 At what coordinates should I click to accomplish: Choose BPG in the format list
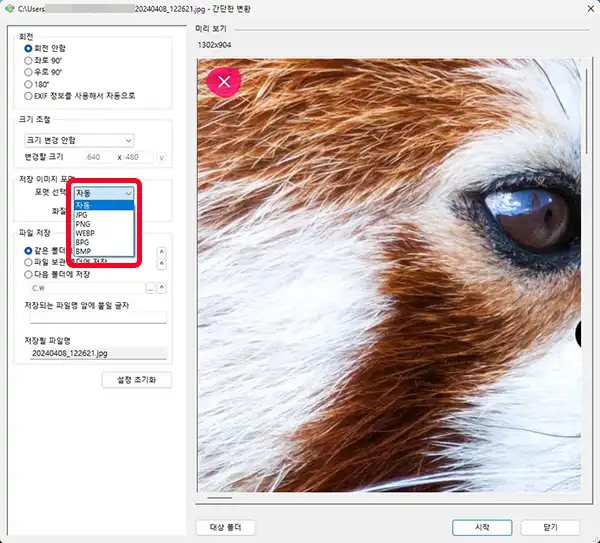104,242
